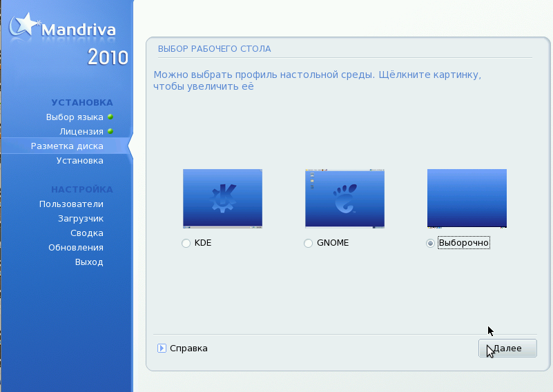Enlarge the KDE desktop preview thumbnail
The width and height of the screenshot is (553, 392).
(x=222, y=199)
